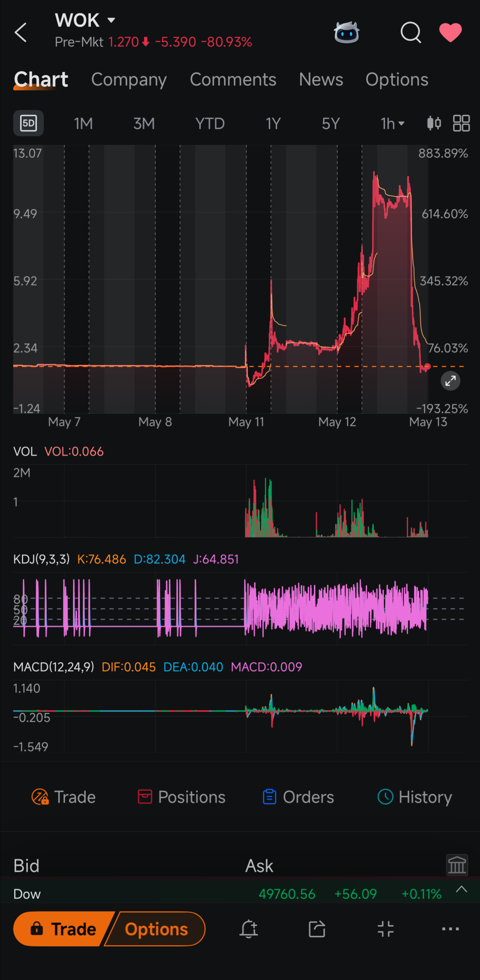Open Positions shortcut
The width and height of the screenshot is (480, 980).
(x=181, y=797)
